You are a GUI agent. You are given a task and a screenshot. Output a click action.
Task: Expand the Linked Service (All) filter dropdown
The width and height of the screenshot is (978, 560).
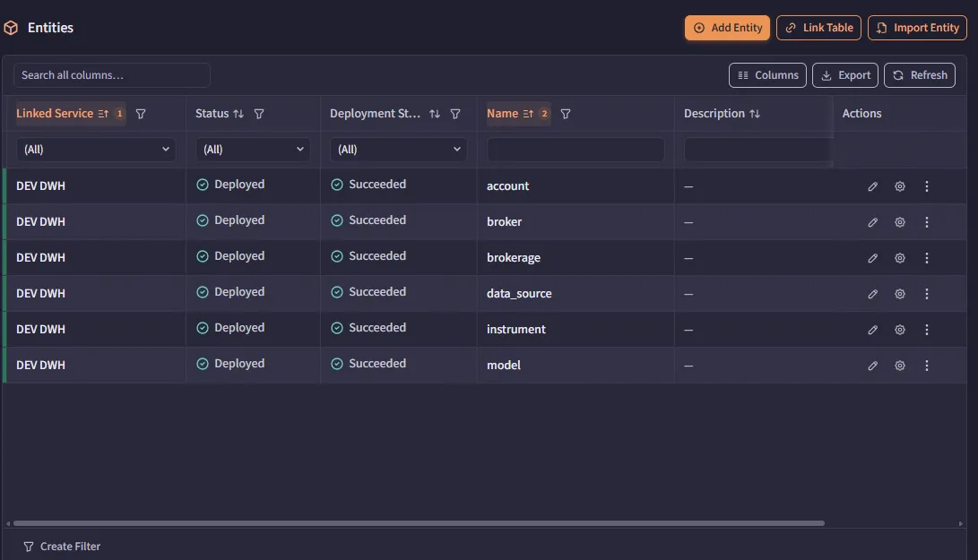click(x=96, y=150)
